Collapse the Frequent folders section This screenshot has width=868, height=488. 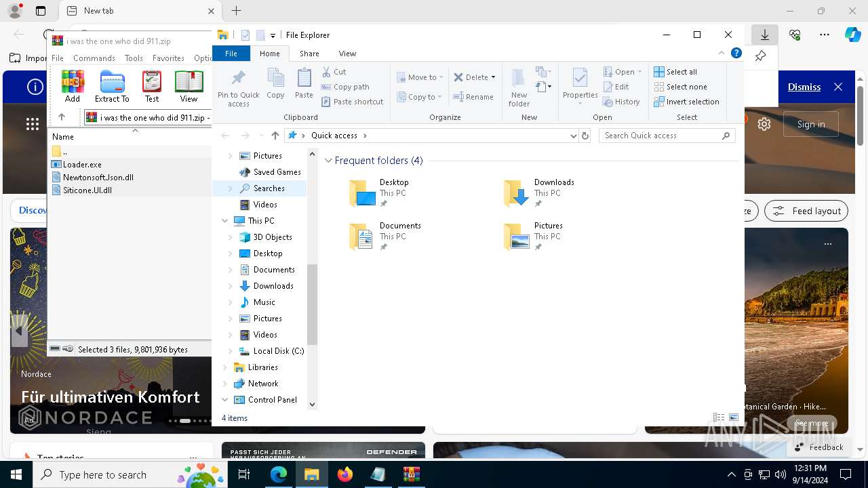[328, 161]
